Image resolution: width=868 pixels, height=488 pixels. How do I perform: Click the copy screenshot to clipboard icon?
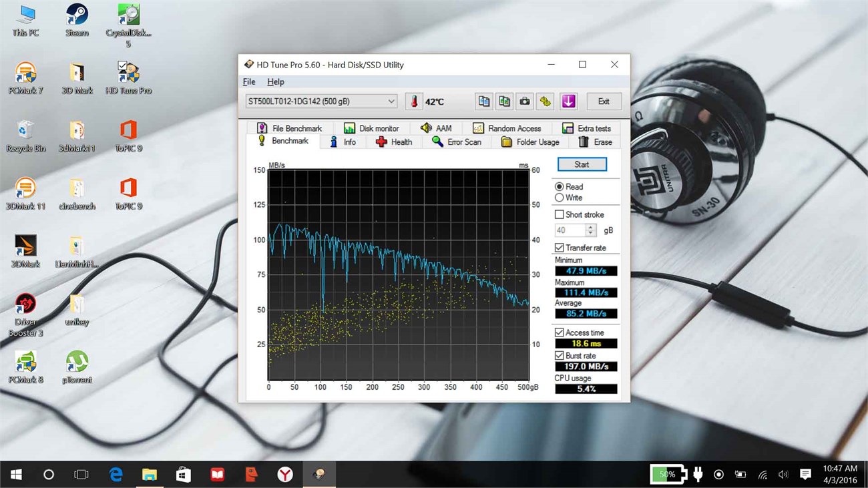coord(505,101)
